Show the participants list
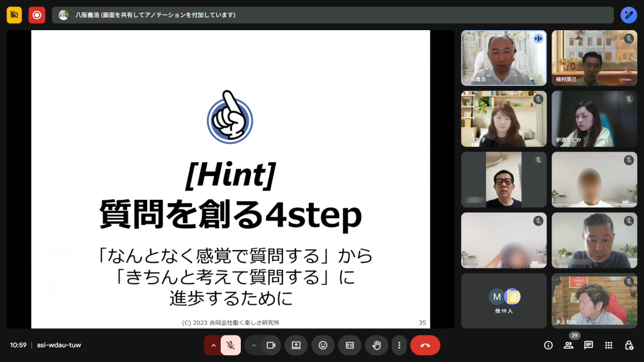644x362 pixels. [x=569, y=345]
